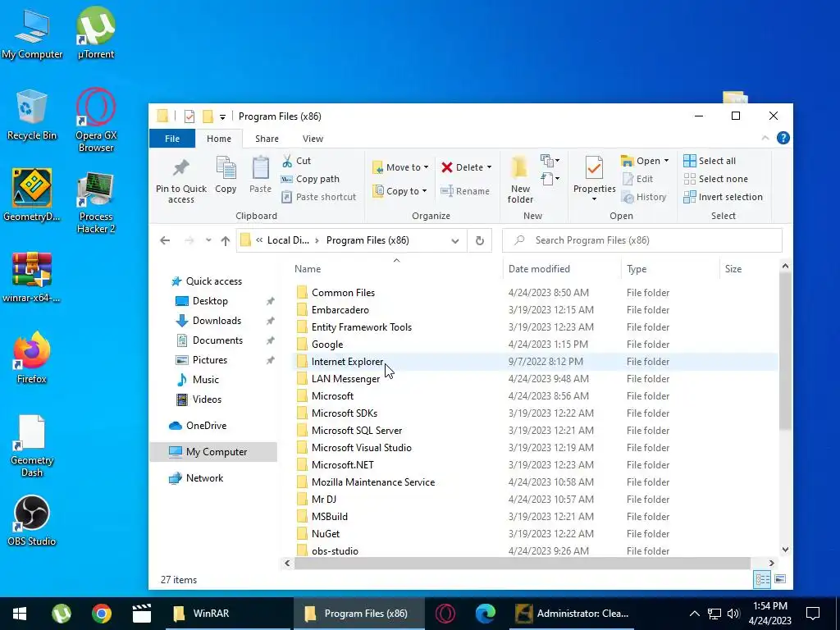This screenshot has height=630, width=840.
Task: Click Select all in the ribbon
Action: [710, 161]
